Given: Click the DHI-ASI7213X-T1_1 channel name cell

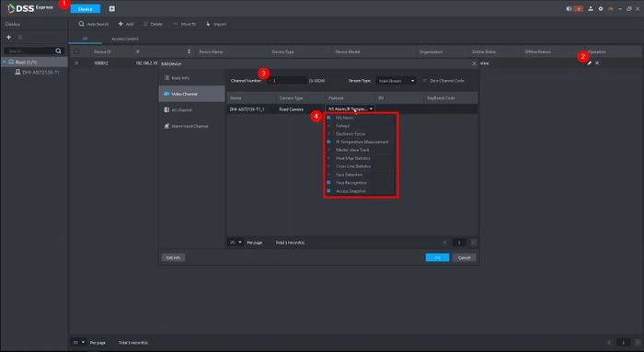Looking at the screenshot, I should (x=247, y=109).
